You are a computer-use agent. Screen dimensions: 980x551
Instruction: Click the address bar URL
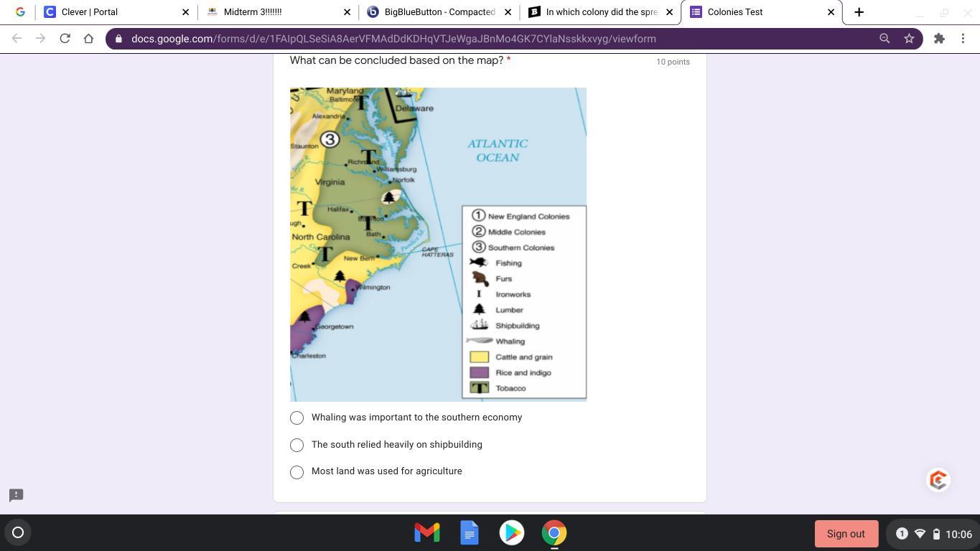click(393, 39)
